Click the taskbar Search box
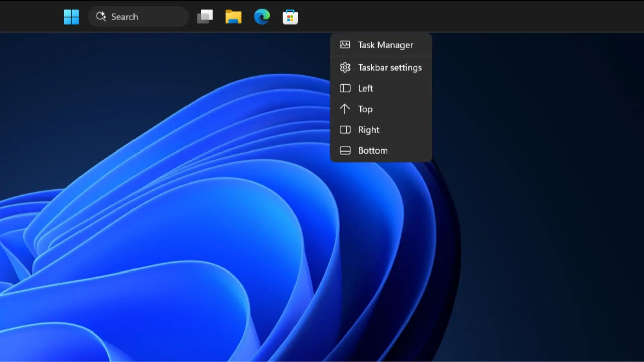Screen dimensions: 644x362 coord(138,17)
